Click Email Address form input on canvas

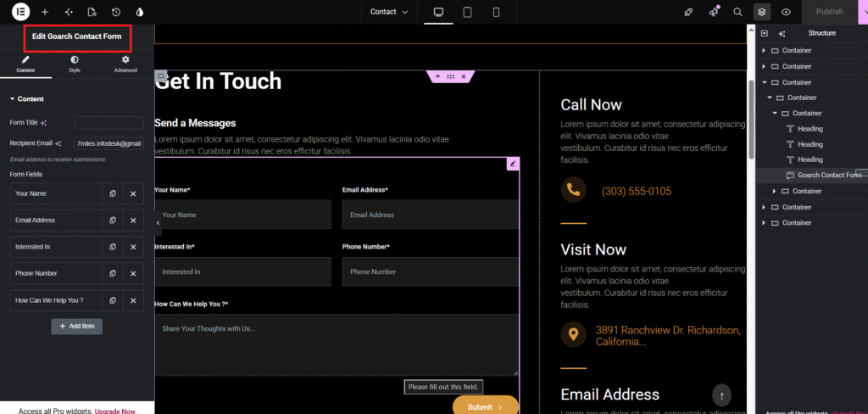(430, 215)
